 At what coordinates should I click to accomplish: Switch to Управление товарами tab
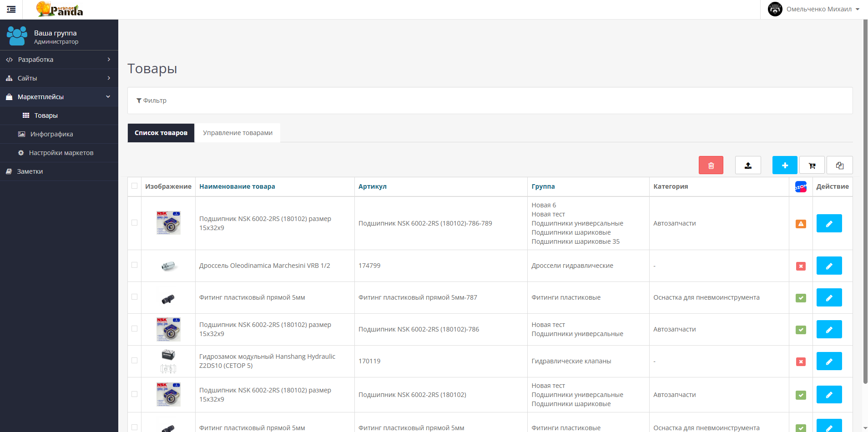click(237, 133)
